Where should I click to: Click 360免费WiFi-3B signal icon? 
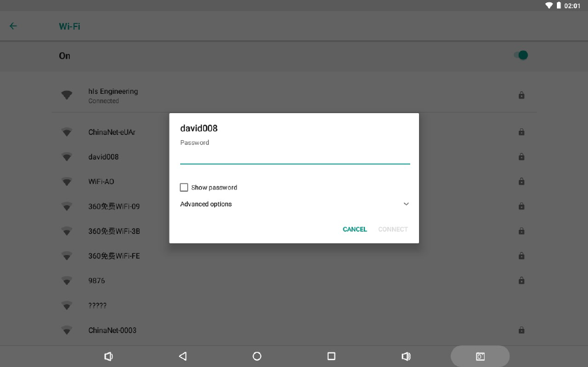pyautogui.click(x=67, y=231)
